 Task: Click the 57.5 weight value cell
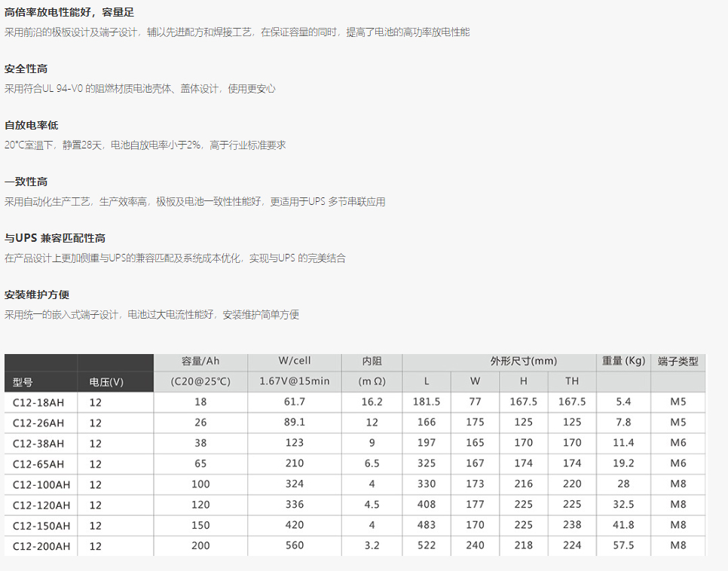point(623,545)
